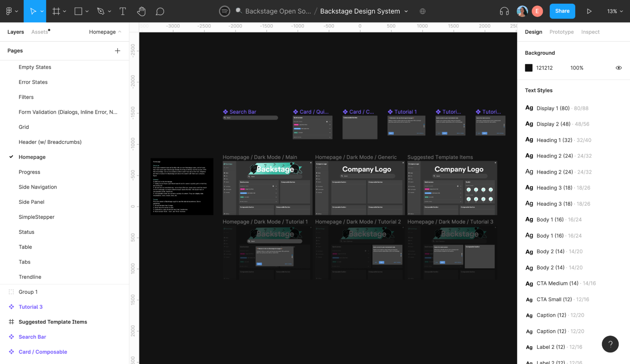The image size is (630, 364).
Task: Open the Background color swatch picker
Action: click(529, 68)
